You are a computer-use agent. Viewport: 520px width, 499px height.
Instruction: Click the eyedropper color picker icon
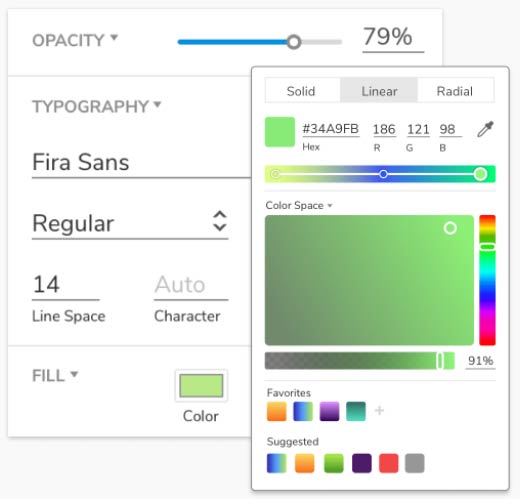point(485,129)
